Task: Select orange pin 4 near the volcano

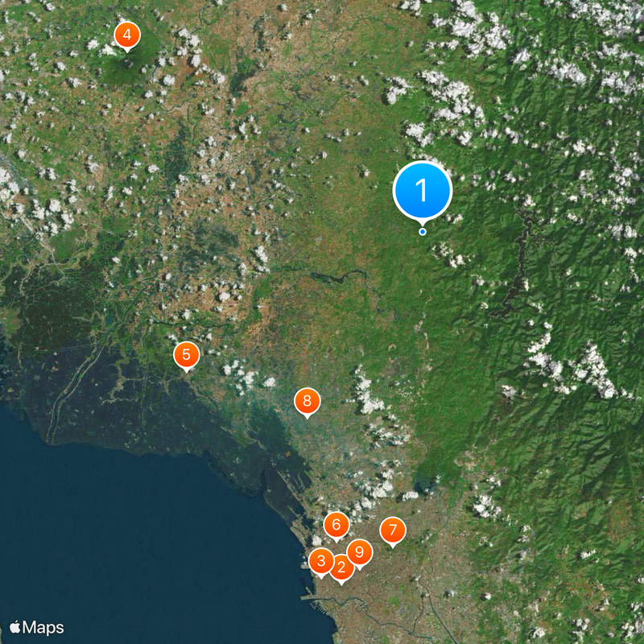Action: point(127,35)
